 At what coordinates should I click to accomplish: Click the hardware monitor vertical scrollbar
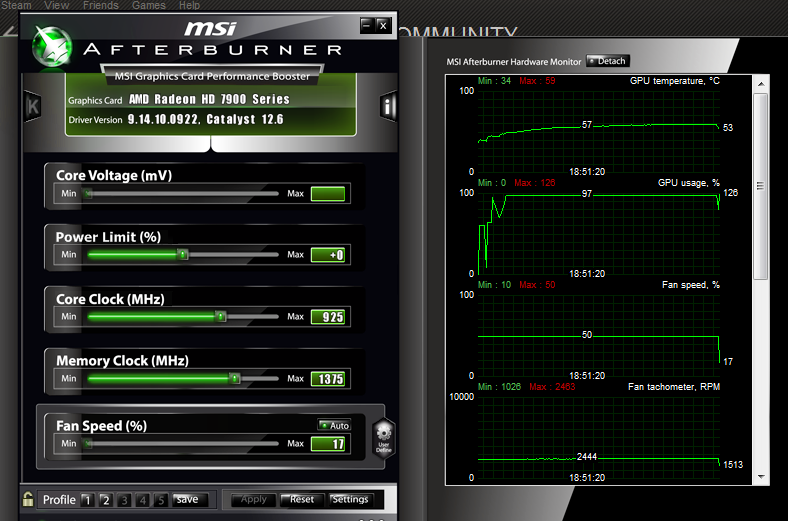point(760,185)
